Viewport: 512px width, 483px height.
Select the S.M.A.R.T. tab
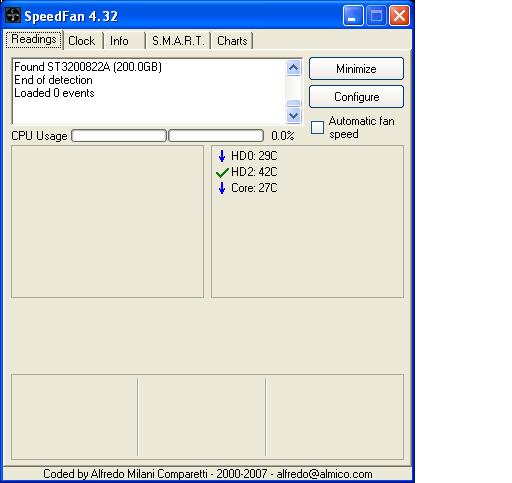178,41
